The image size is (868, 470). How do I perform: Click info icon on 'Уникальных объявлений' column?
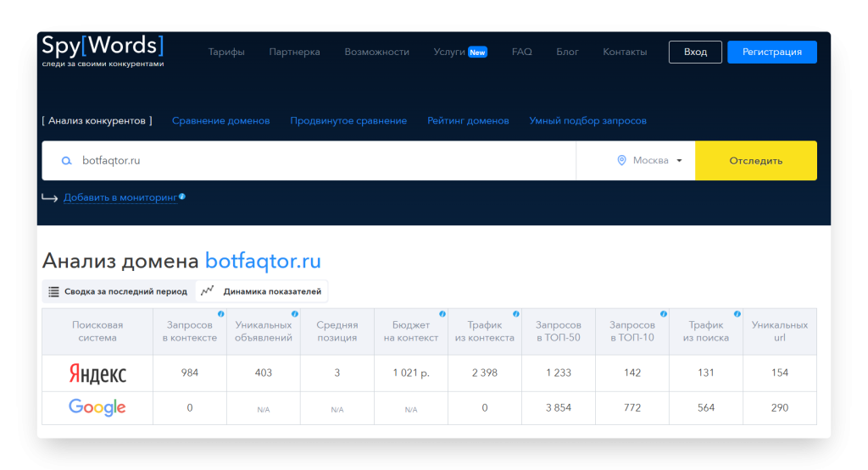[295, 314]
